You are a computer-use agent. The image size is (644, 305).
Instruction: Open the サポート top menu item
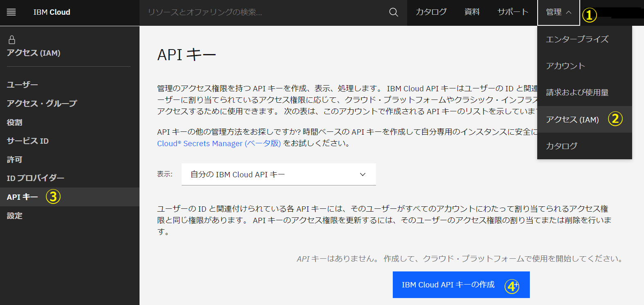[513, 12]
